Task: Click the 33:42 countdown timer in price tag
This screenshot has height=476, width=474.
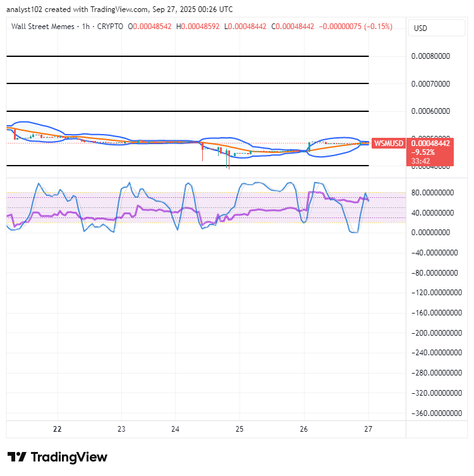Action: point(420,161)
